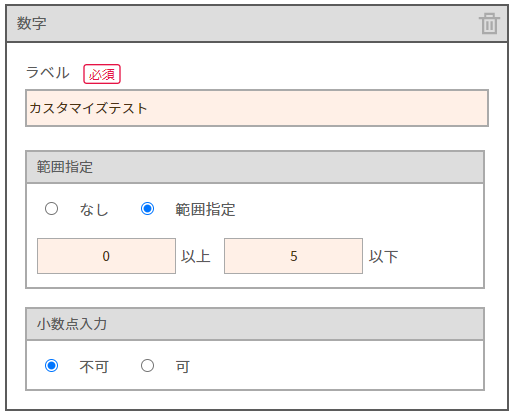Click the 可 option label text
Image resolution: width=514 pixels, height=415 pixels.
tap(183, 367)
